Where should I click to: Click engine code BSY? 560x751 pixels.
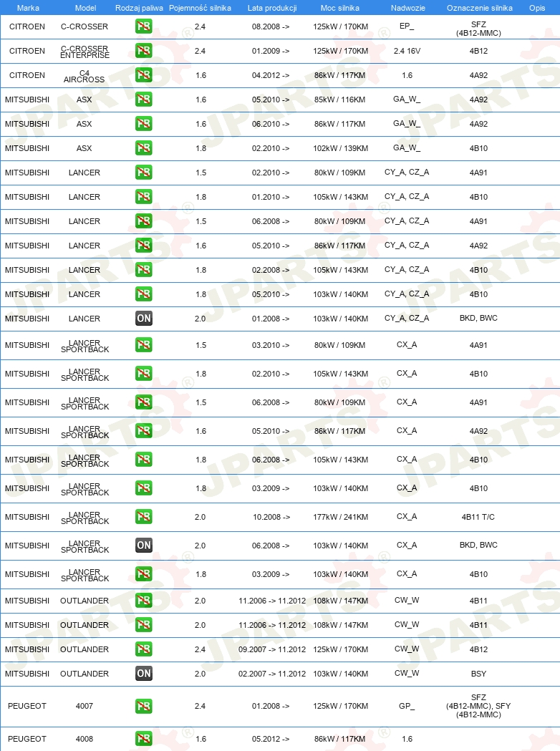pos(478,674)
